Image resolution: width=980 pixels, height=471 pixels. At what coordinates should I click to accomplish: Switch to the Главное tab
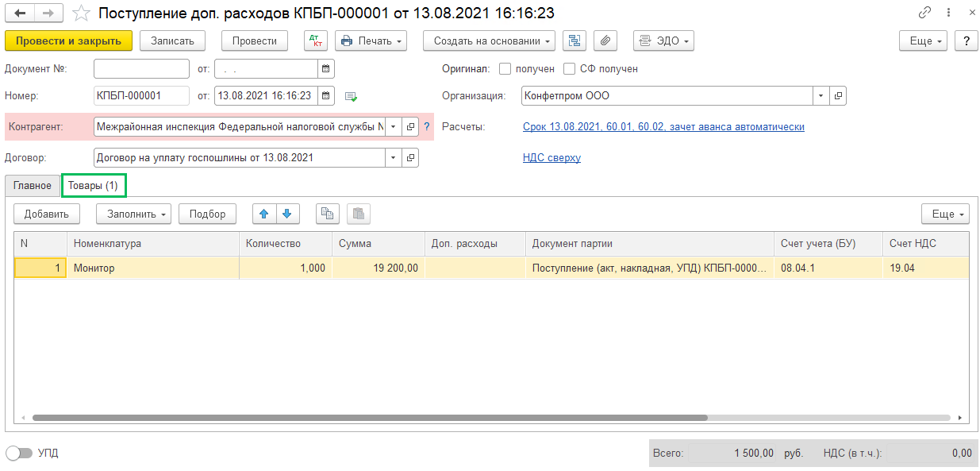pyautogui.click(x=33, y=186)
